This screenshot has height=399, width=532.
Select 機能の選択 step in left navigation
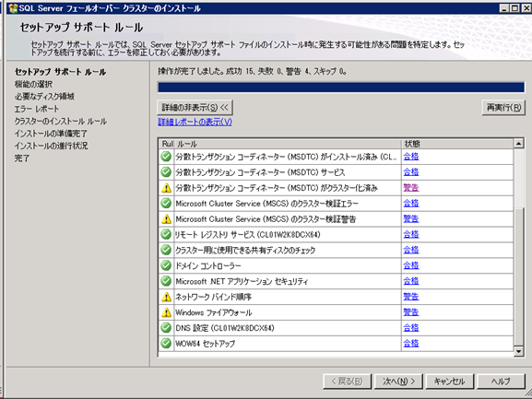point(33,84)
